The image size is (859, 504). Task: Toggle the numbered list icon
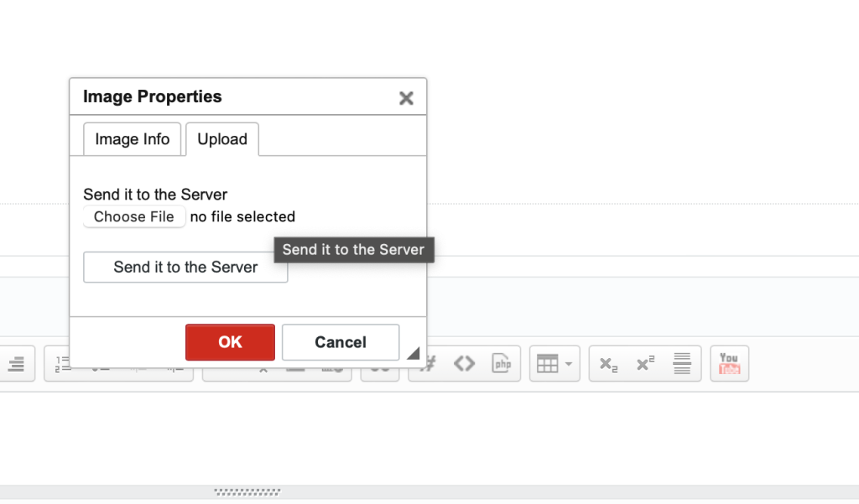coord(62,364)
